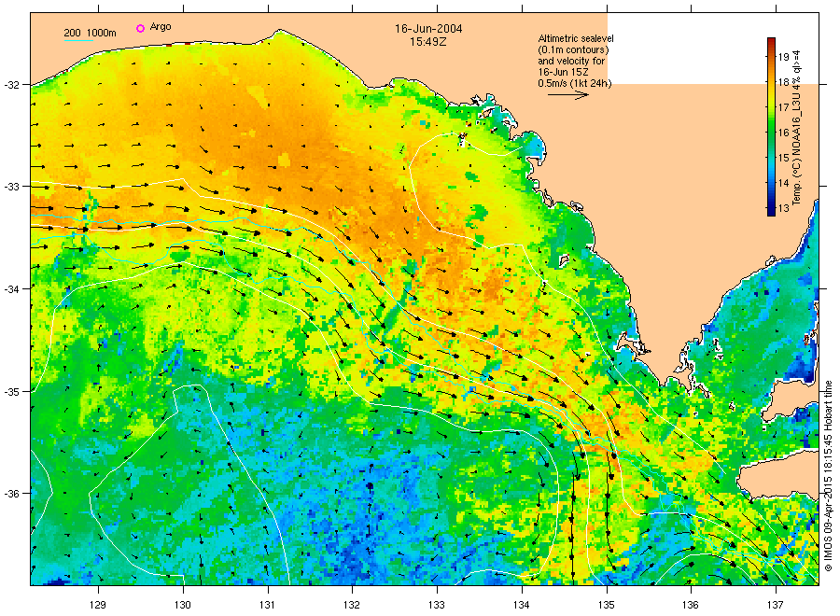
Task: Click longitude label 134
Action: pos(521,605)
